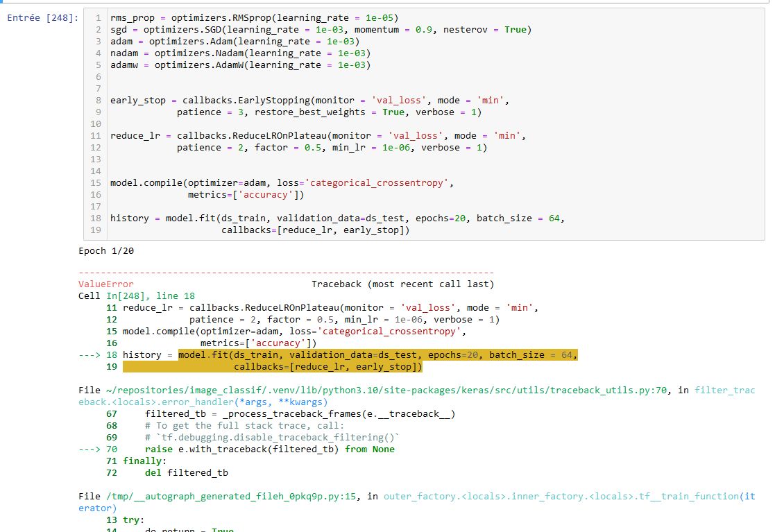This screenshot has height=532, width=775.
Task: Click the traceback_utils.py:70 file path
Action: (386, 391)
